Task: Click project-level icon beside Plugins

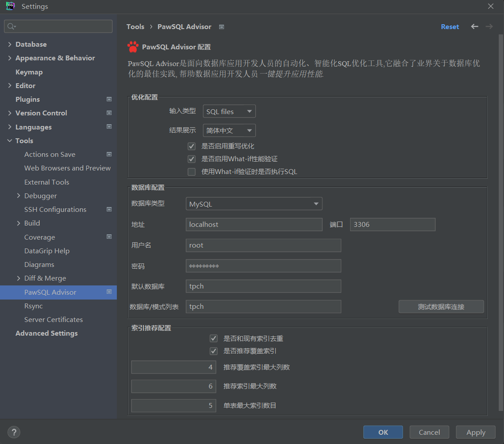Action: (x=109, y=100)
